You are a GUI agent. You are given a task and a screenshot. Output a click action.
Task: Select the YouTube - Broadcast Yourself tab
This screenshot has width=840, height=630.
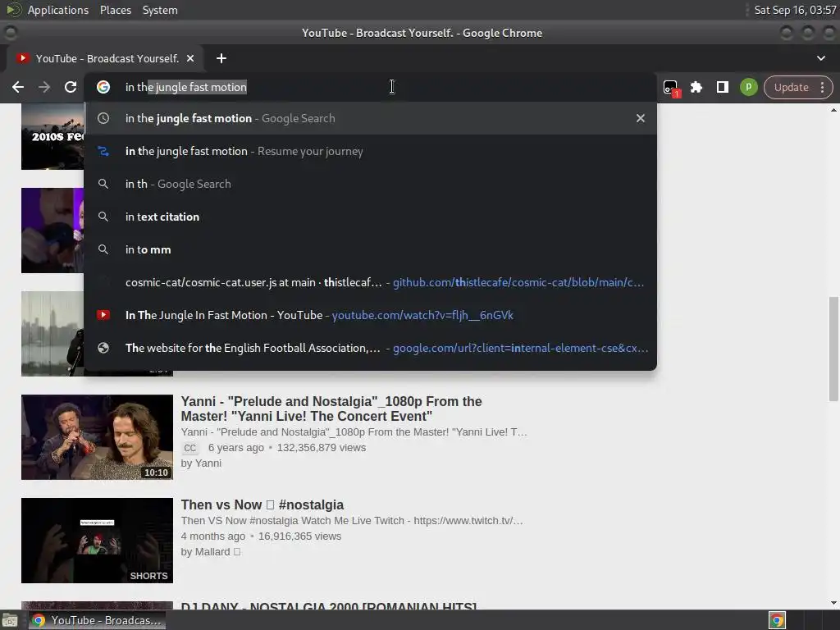[106, 58]
